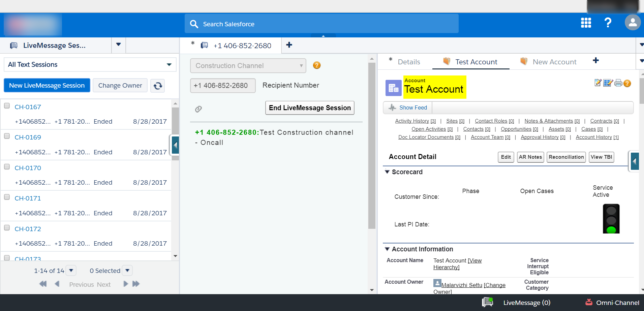Go to next page arrow icon
This screenshot has height=311, width=644.
[x=126, y=284]
